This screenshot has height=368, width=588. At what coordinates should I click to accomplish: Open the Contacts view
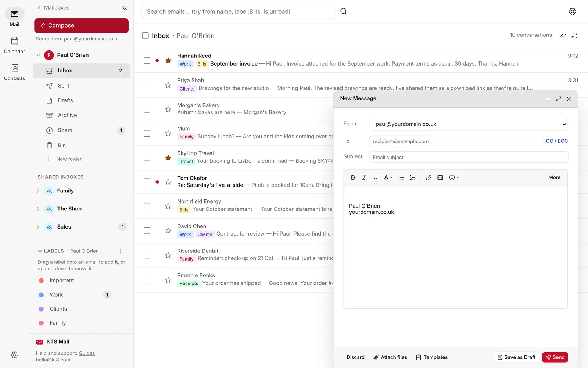pos(14,72)
